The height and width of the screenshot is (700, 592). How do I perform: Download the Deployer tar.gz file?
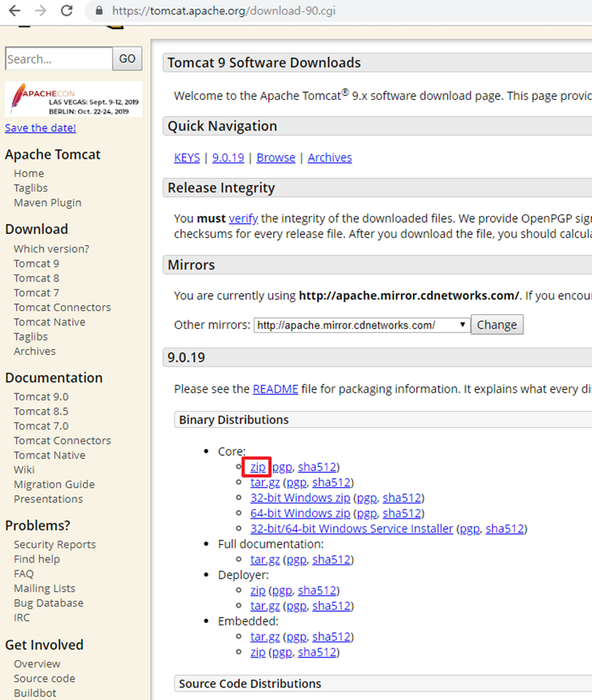point(265,606)
